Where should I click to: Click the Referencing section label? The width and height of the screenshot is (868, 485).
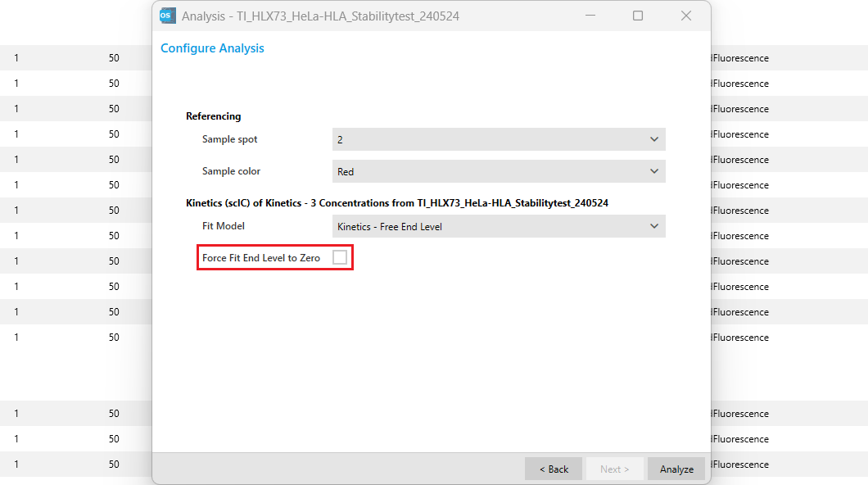(x=214, y=116)
